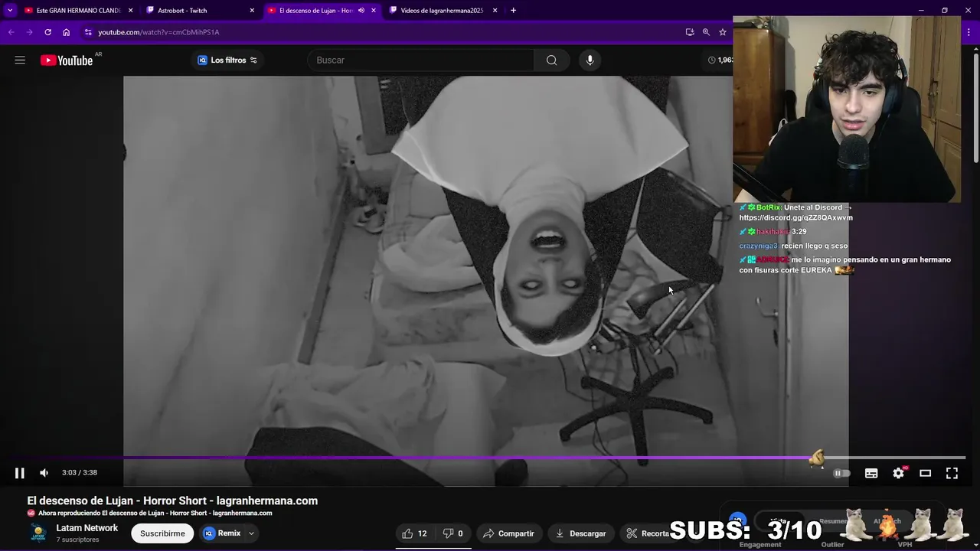Open the YouTube hamburger guide menu
This screenshot has width=980, height=551.
click(20, 60)
